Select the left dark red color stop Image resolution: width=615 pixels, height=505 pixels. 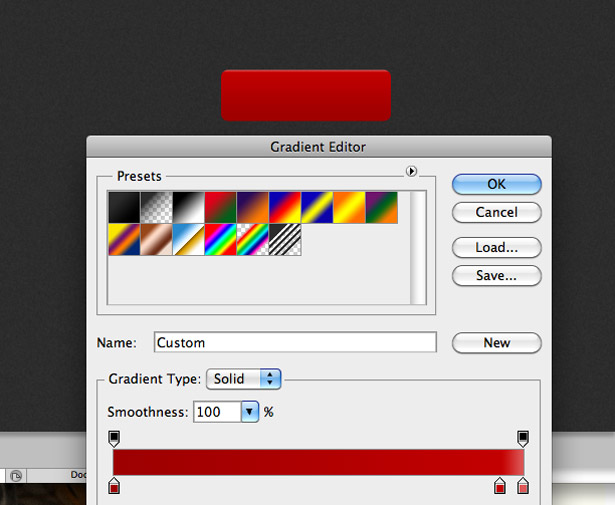pos(114,485)
